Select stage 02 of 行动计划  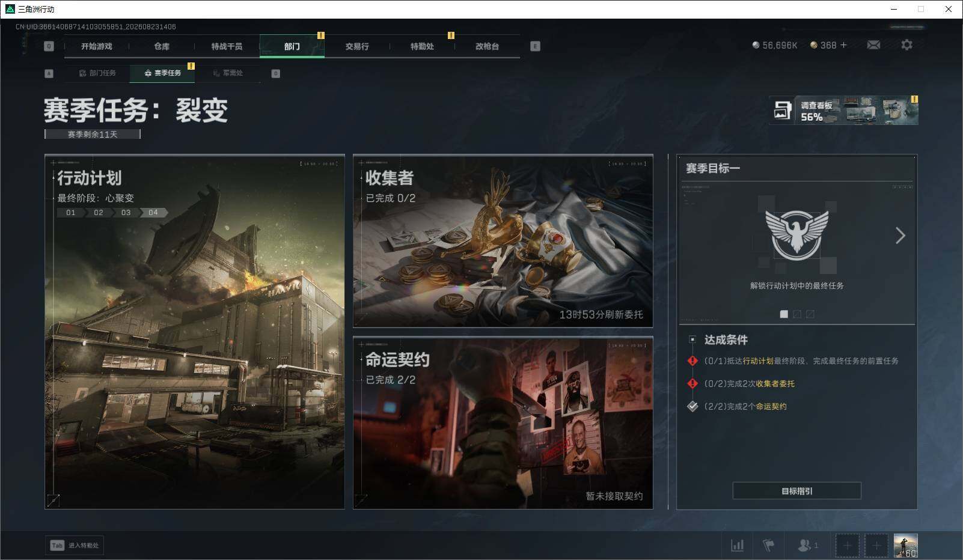[x=99, y=213]
